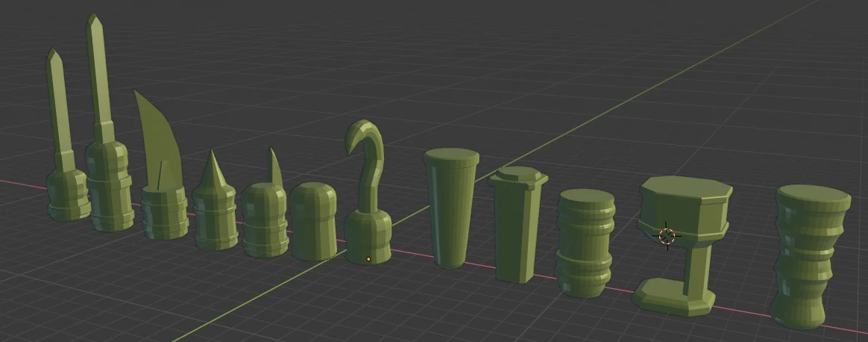Select the plain rounded cap cylinder
Image resolution: width=868 pixels, height=342 pixels.
coord(313,222)
